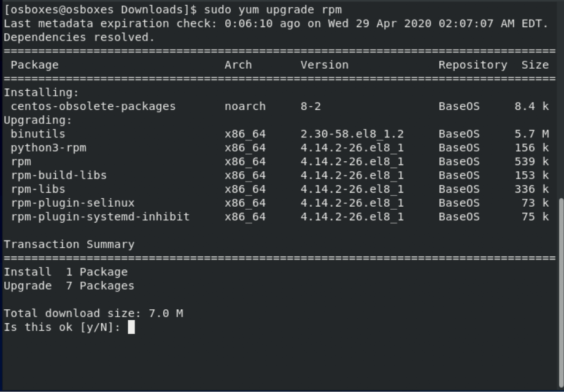Click the "sudo yum upgrade rpm" command text
Screen dimensions: 564x392
(x=272, y=10)
